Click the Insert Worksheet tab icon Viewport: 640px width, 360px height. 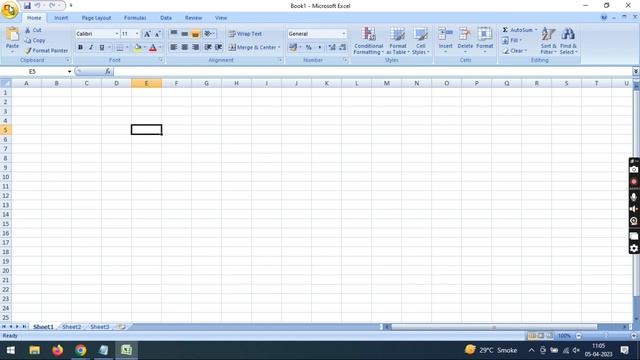[121, 327]
